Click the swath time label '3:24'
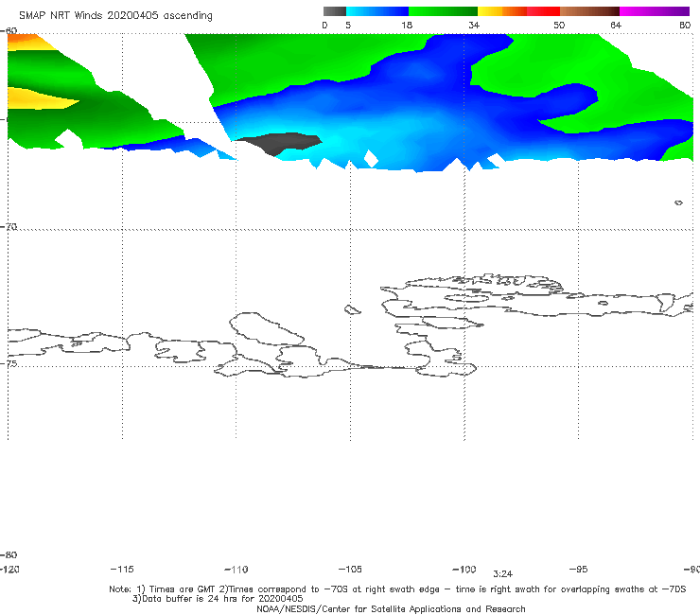Screen dimensions: 700x615 tap(502, 574)
